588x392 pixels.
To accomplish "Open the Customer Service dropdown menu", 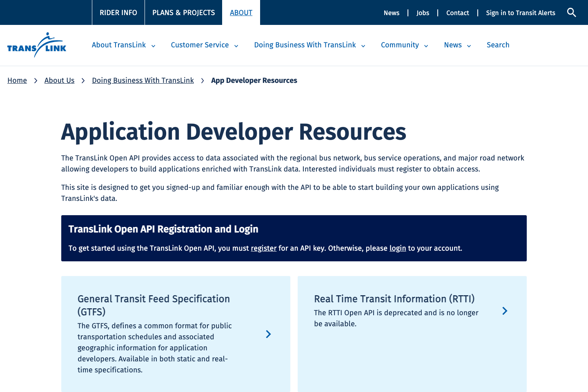I will (x=236, y=46).
